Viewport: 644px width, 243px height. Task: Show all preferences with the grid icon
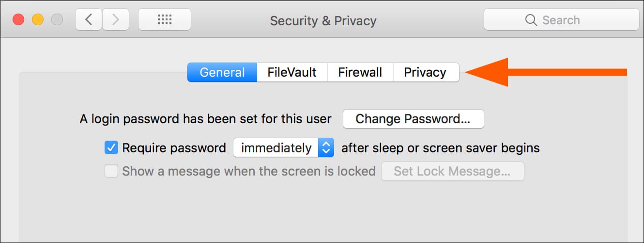click(x=165, y=20)
